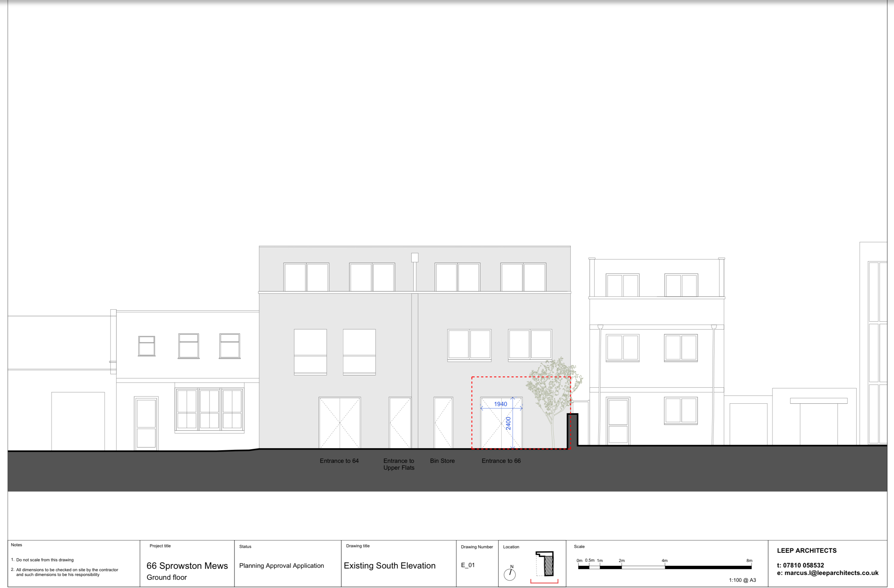Click the north arrow compass symbol
This screenshot has height=588, width=894.
tap(509, 574)
